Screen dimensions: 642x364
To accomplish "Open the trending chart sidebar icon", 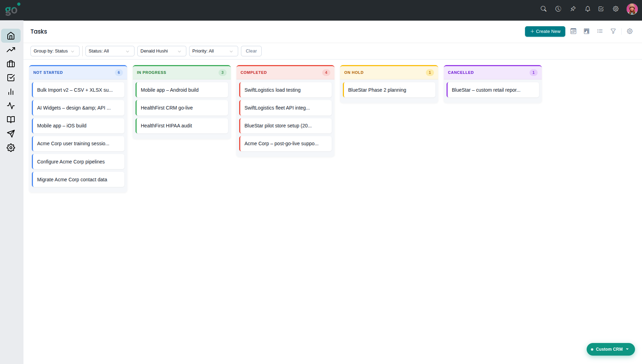I will point(11,50).
